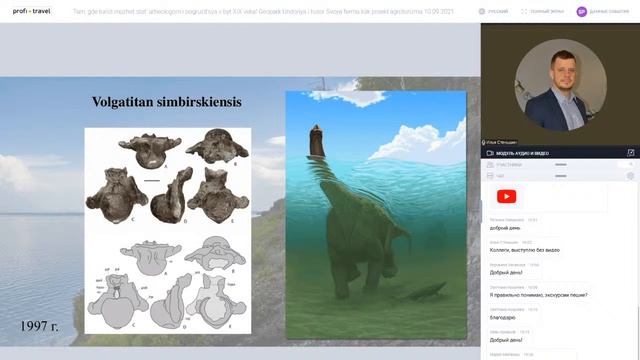Viewport: 640px width, 360px height.
Task: Open chat settings gear icon
Action: pyautogui.click(x=631, y=176)
